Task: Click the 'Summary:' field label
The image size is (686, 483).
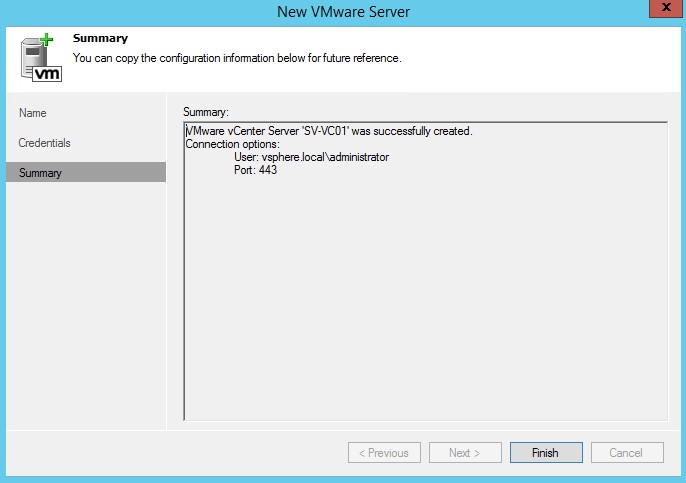Action: pyautogui.click(x=206, y=112)
